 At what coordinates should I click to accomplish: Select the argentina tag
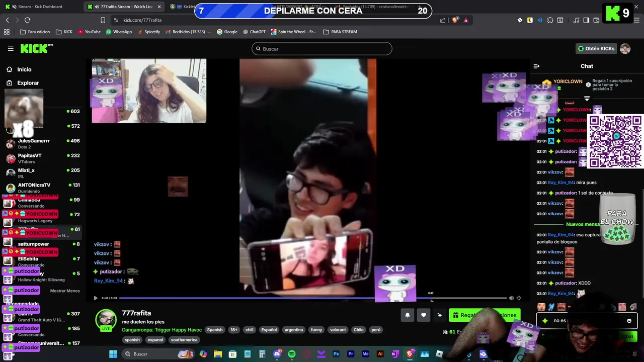point(293,330)
